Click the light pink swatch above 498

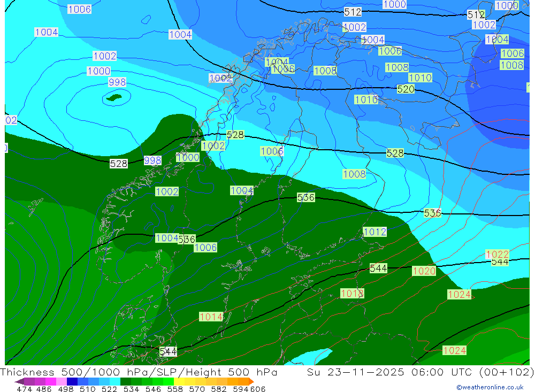tap(62, 382)
